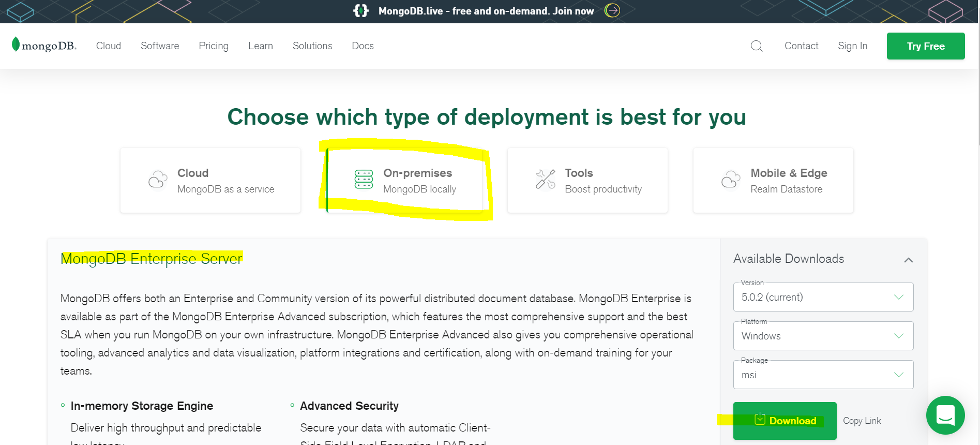Open the Cloud navigation menu
The height and width of the screenshot is (445, 980).
point(109,46)
